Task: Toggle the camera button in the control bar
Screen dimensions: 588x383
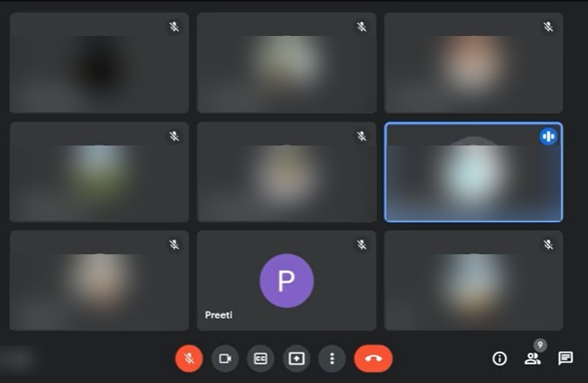Action: click(x=225, y=359)
